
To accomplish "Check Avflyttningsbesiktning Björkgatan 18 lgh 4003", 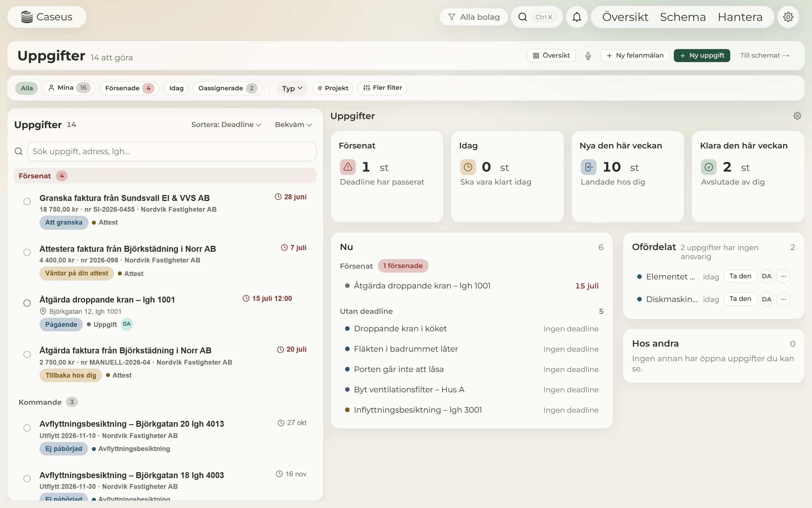I will tap(27, 479).
